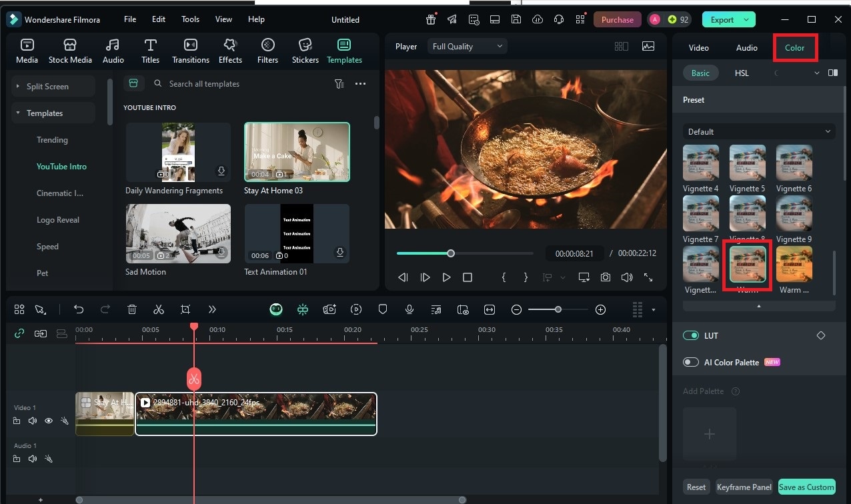
Task: Click the player volume icon
Action: point(626,277)
